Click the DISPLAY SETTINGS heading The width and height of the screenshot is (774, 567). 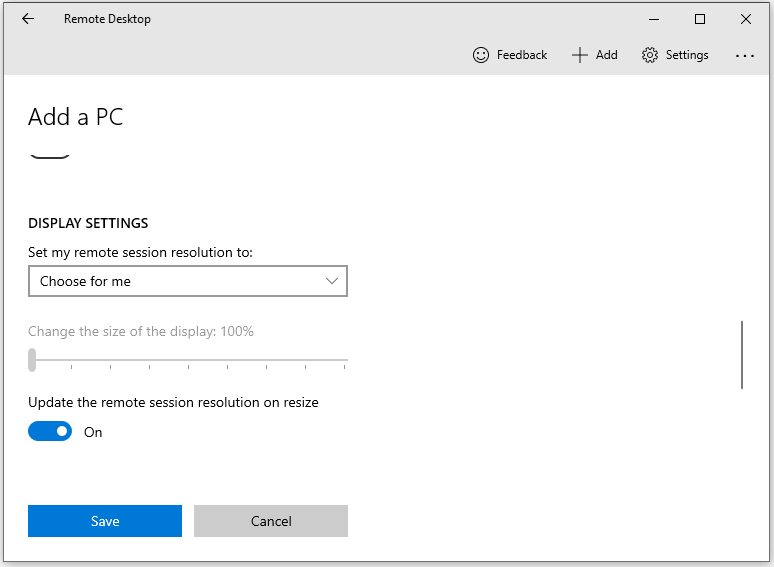click(88, 223)
